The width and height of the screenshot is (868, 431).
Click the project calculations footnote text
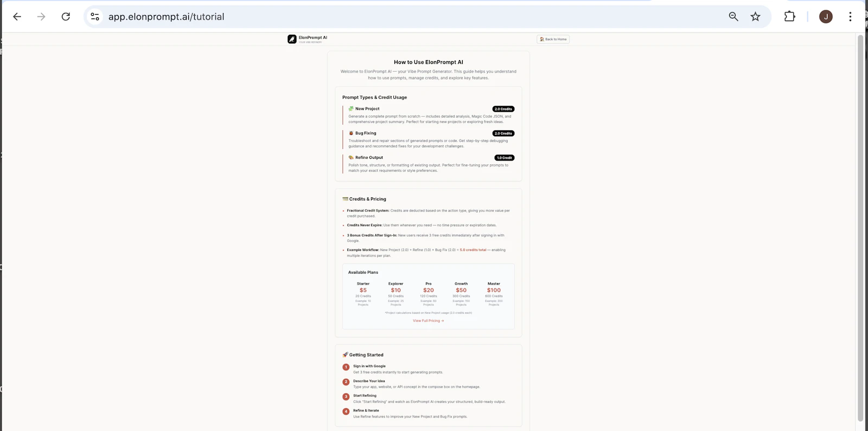tap(429, 313)
